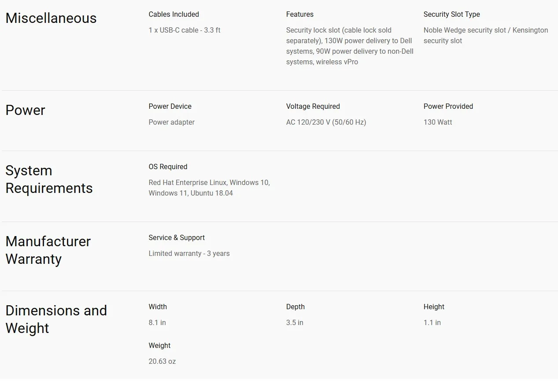Click the Noble Wedge security slot text
Image resolution: width=558 pixels, height=392 pixels.
coord(486,35)
